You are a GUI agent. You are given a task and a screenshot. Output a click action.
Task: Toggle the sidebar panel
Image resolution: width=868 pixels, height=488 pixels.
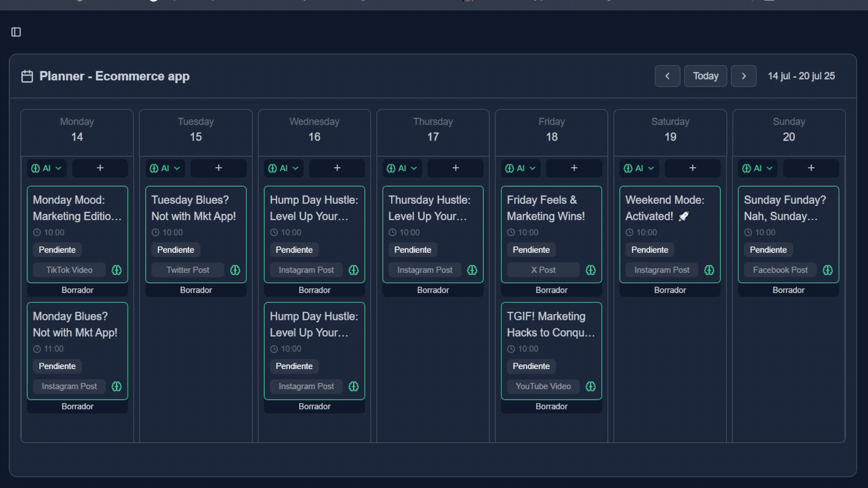[x=16, y=32]
